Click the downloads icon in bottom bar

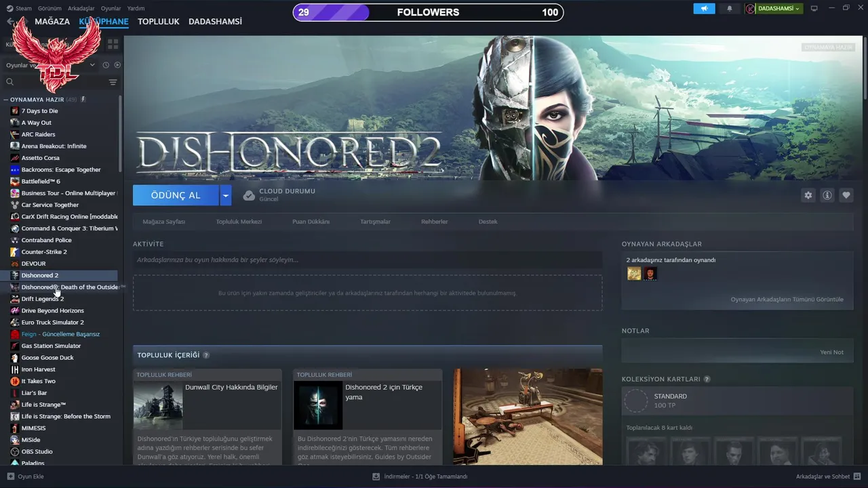376,476
